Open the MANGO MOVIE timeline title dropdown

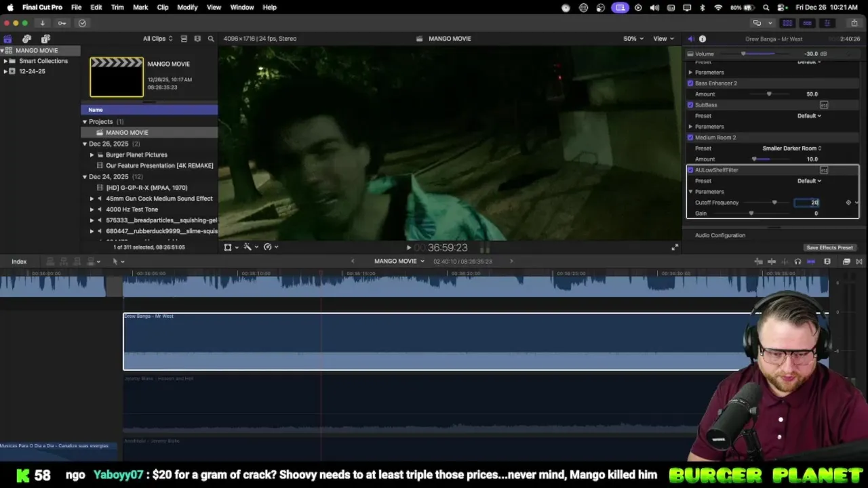[x=399, y=261]
